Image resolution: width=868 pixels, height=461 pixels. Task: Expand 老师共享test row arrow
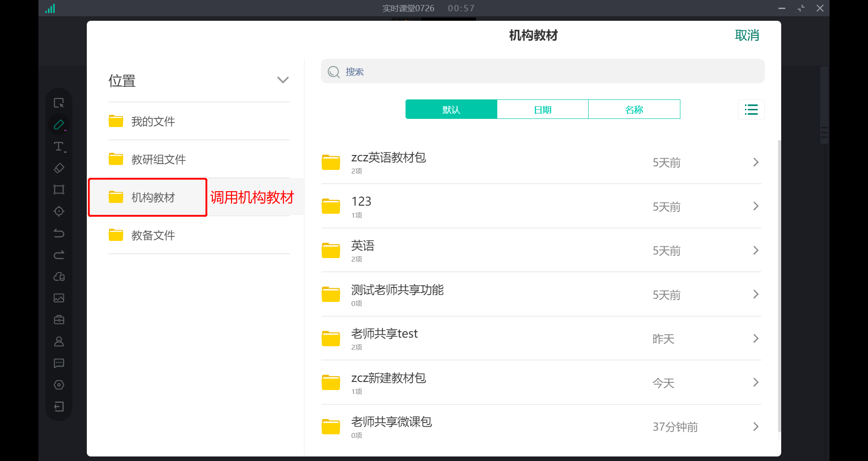756,339
